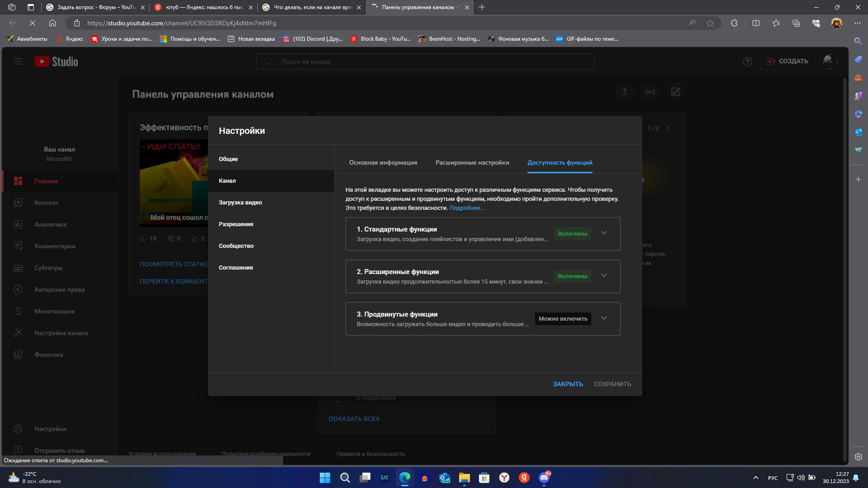This screenshot has width=868, height=488.
Task: Click the help question mark icon
Action: (747, 62)
